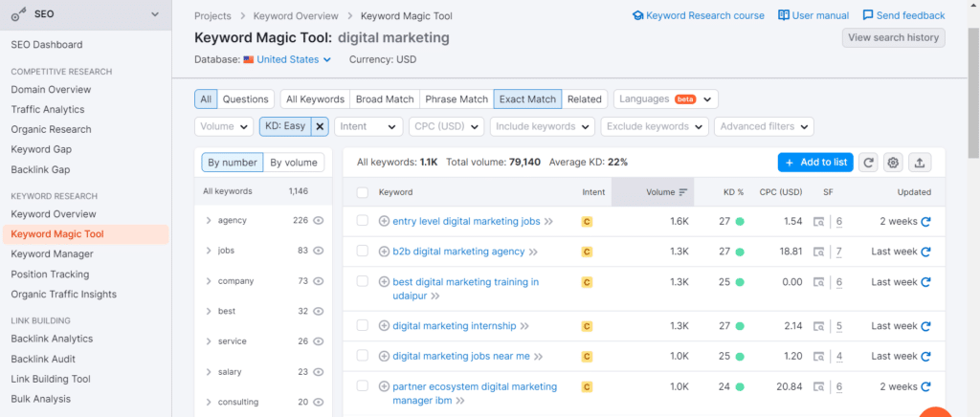This screenshot has width=980, height=417.
Task: Check best digital marketing training in udaipur row
Action: (x=363, y=281)
